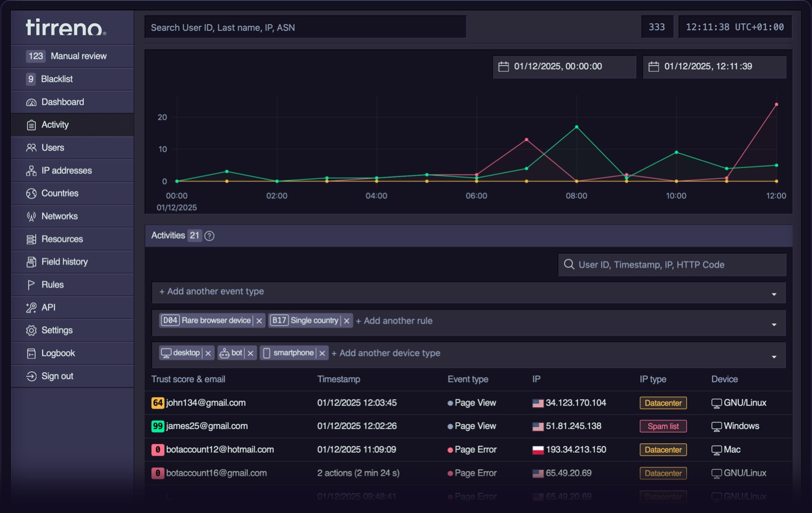Switch to the Activity tab
Image resolution: width=812 pixels, height=513 pixels.
[x=54, y=124]
